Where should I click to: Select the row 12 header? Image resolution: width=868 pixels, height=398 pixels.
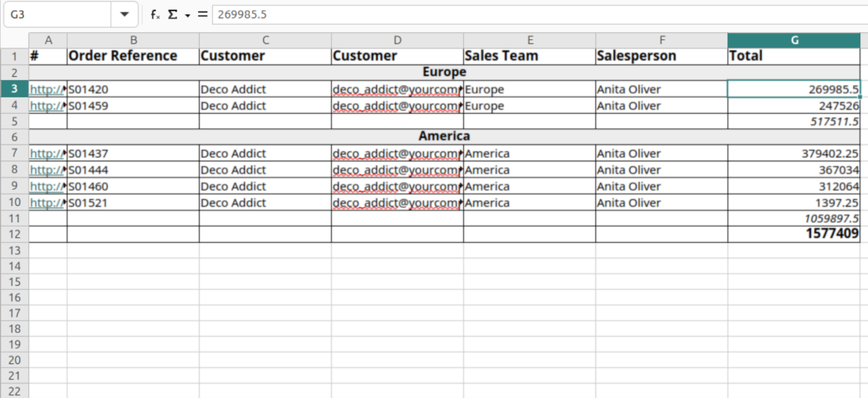[15, 234]
